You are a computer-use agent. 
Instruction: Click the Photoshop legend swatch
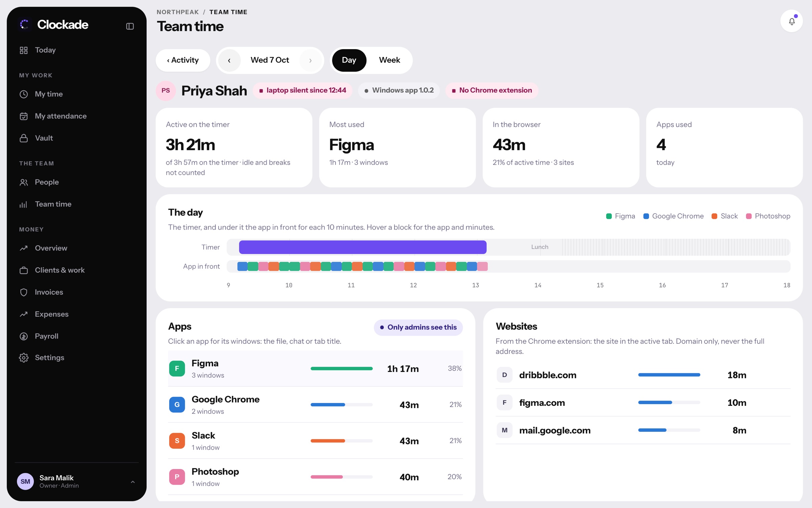749,216
